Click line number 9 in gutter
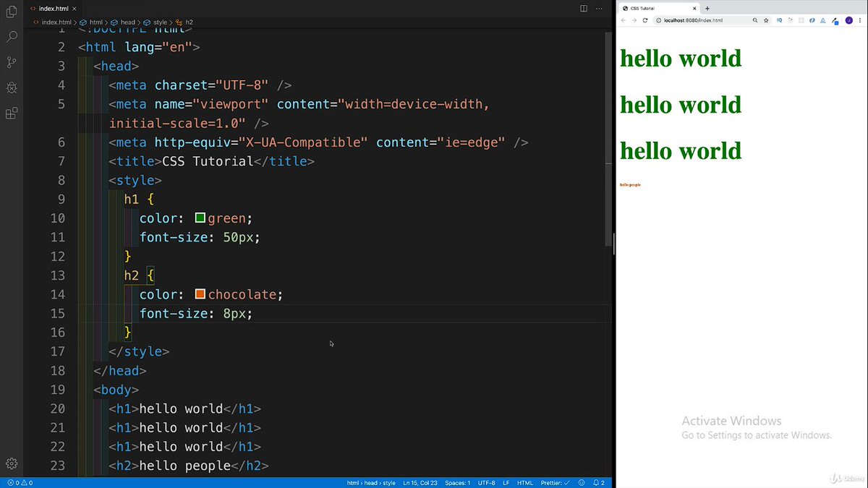868x488 pixels. click(61, 199)
